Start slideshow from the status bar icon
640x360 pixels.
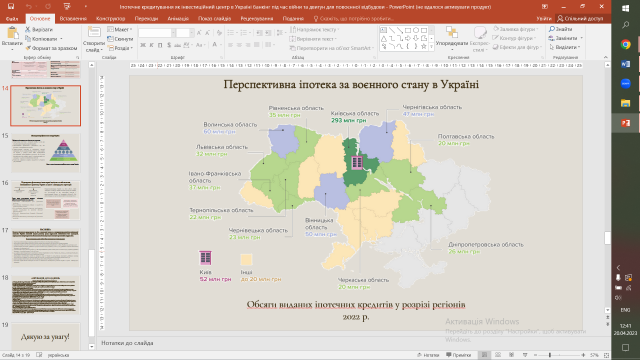point(525,355)
